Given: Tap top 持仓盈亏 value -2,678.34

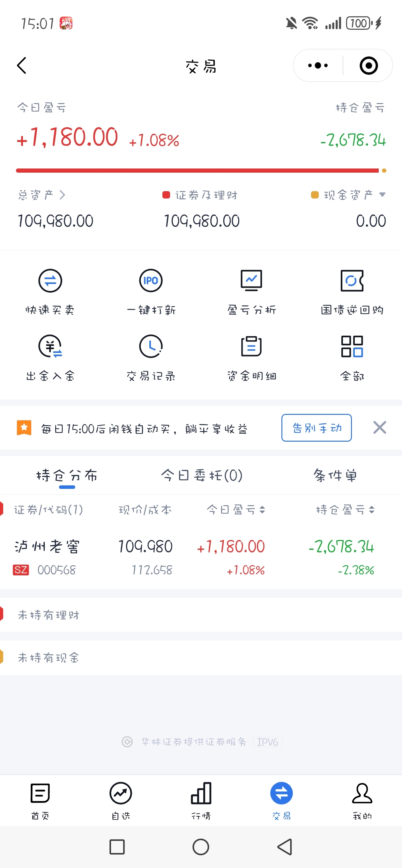Looking at the screenshot, I should pos(353,140).
